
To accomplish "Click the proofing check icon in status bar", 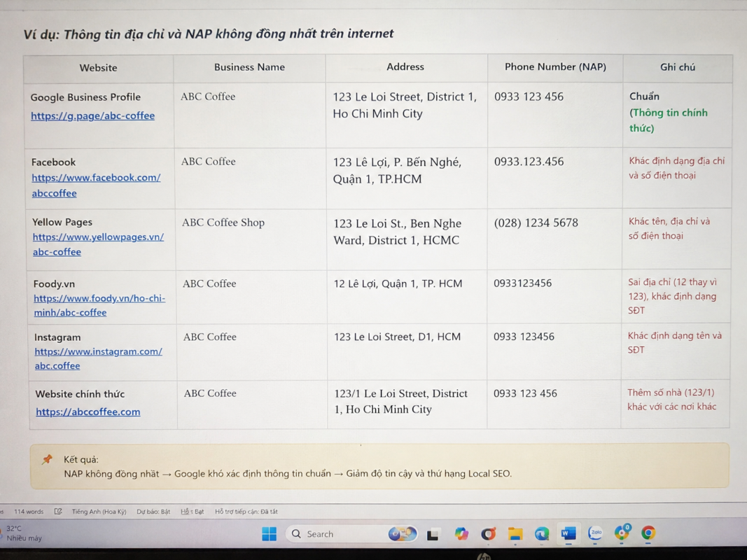I will click(58, 512).
